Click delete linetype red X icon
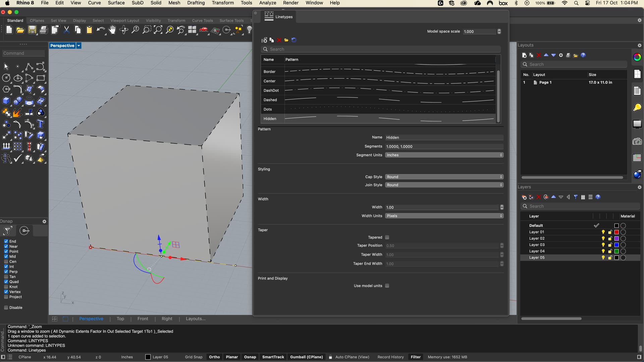The image size is (644, 362). click(x=279, y=40)
